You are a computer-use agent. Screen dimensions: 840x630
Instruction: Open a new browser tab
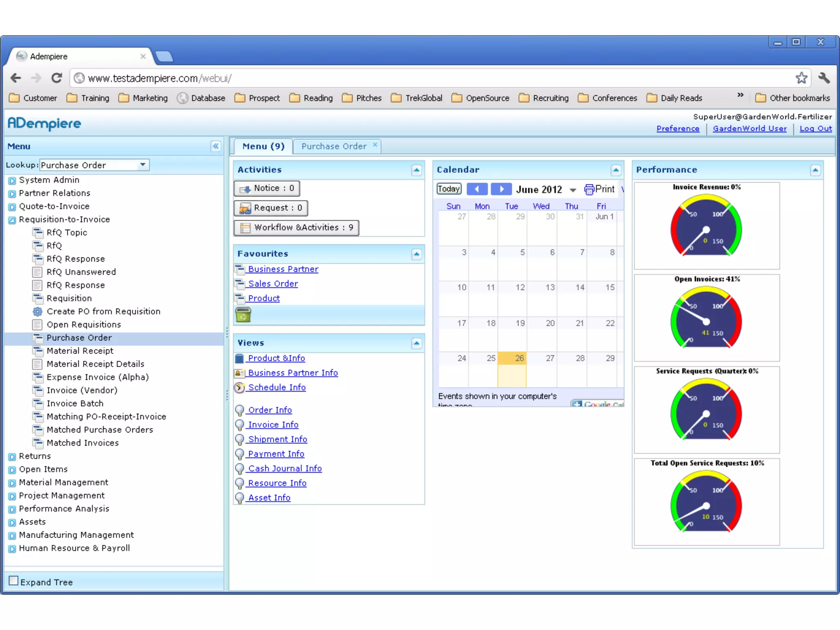click(x=164, y=57)
